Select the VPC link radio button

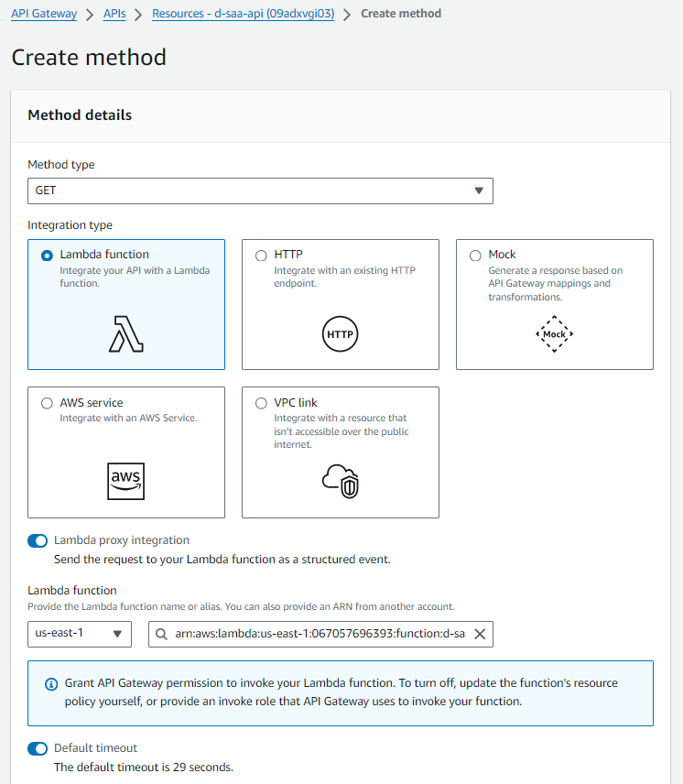pos(261,403)
